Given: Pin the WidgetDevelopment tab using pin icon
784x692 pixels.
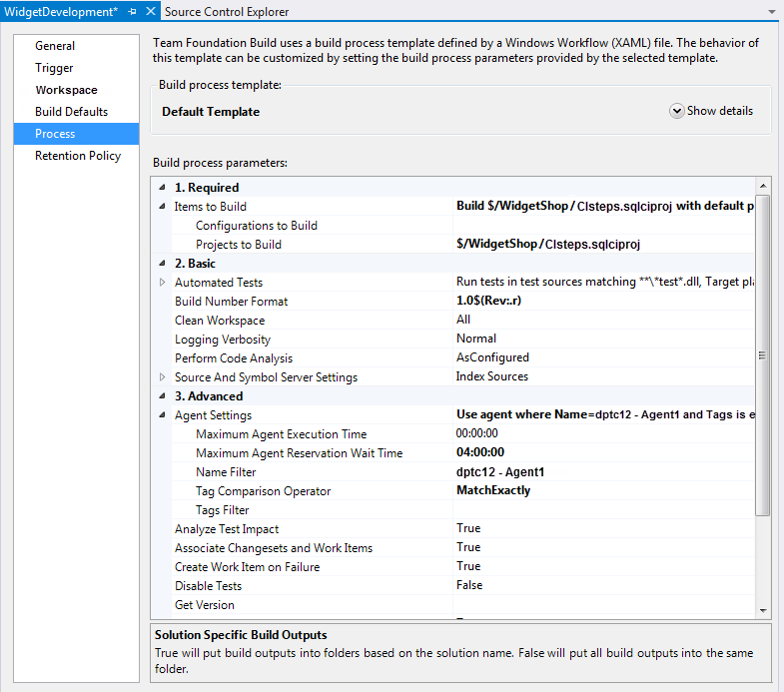Looking at the screenshot, I should coord(132,11).
